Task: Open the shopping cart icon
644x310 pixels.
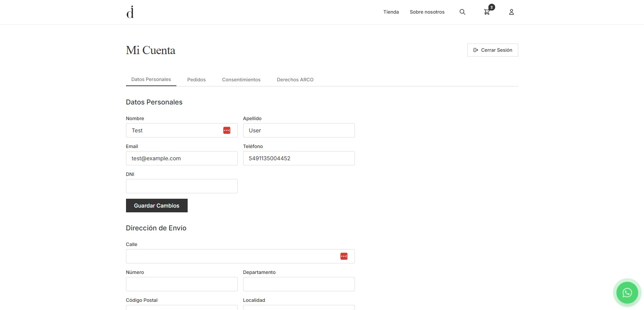Action: pyautogui.click(x=487, y=12)
